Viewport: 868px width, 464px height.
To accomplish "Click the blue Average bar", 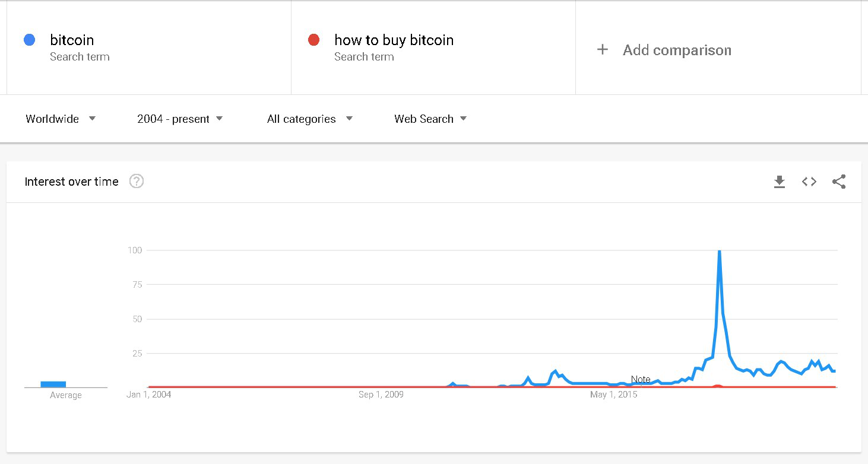I will tap(53, 384).
